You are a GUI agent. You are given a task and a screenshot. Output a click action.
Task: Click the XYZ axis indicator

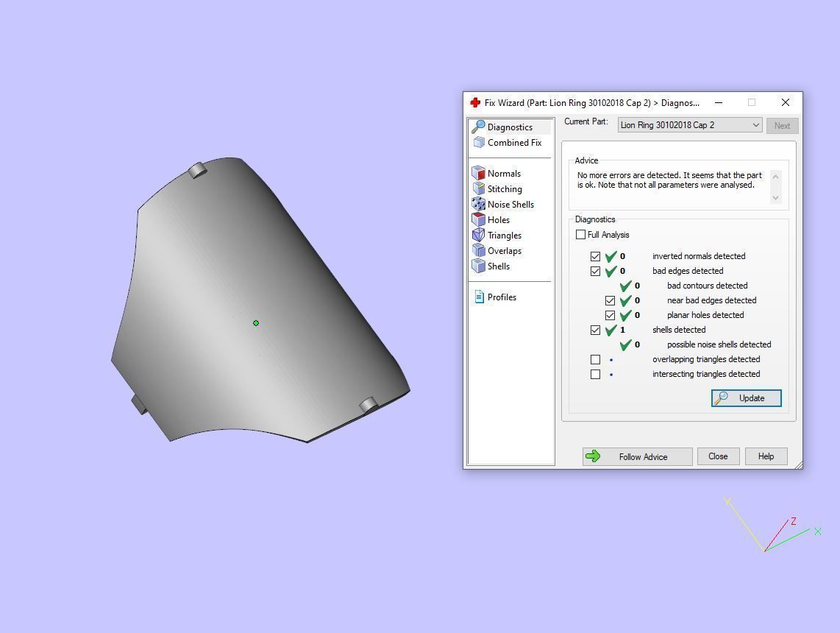[772, 526]
